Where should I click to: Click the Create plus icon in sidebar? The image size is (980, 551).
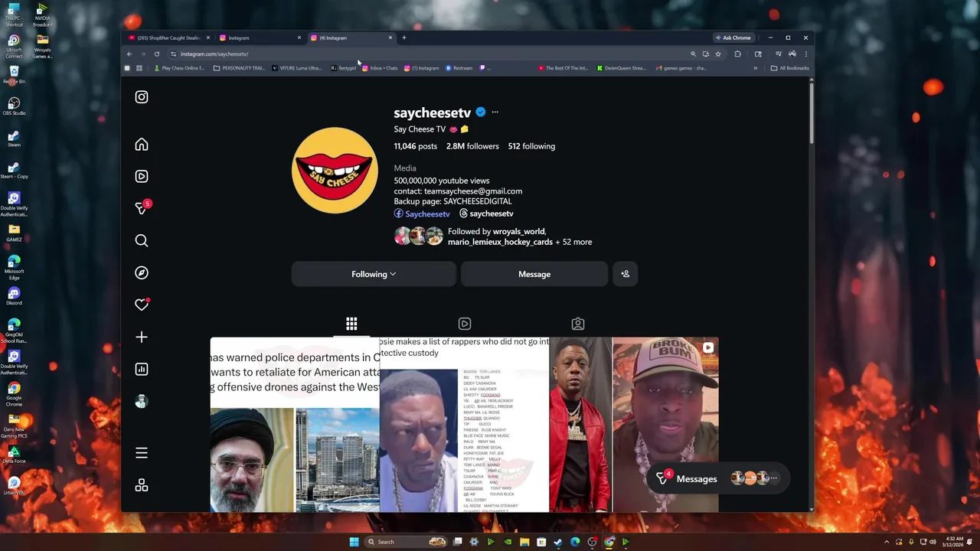click(x=142, y=337)
